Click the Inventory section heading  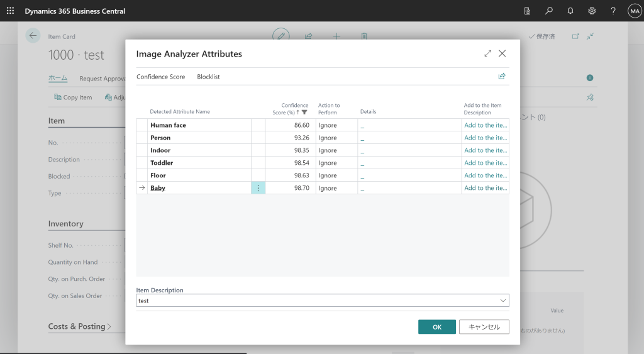[x=65, y=224]
